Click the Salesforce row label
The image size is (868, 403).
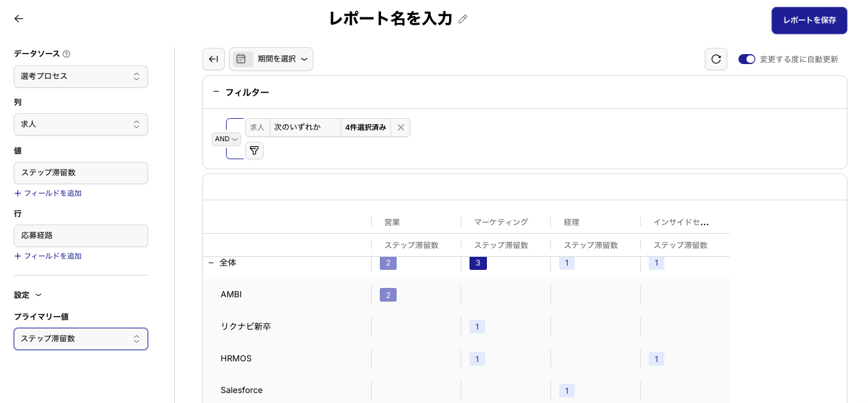tap(242, 391)
